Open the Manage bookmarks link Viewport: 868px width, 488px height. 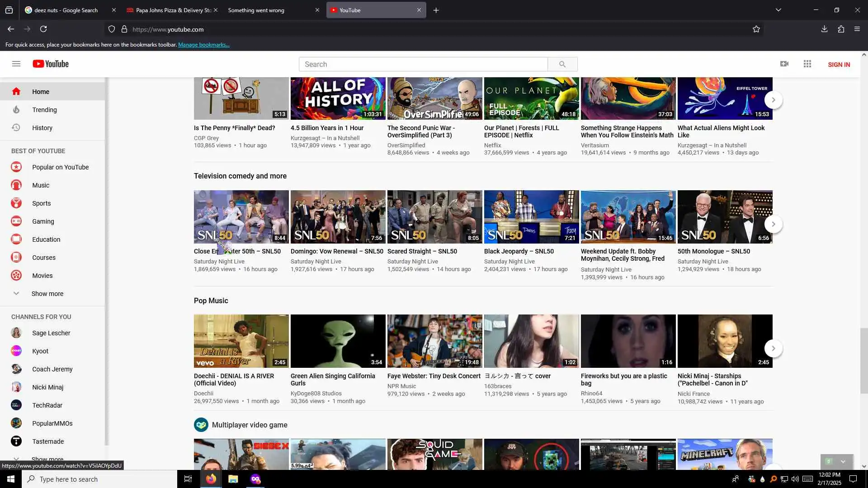point(203,45)
